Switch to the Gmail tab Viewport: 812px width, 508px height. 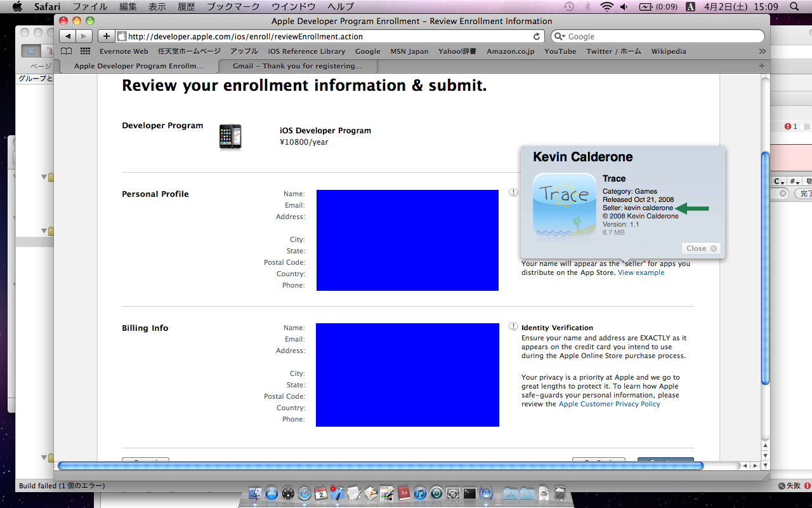coord(298,66)
